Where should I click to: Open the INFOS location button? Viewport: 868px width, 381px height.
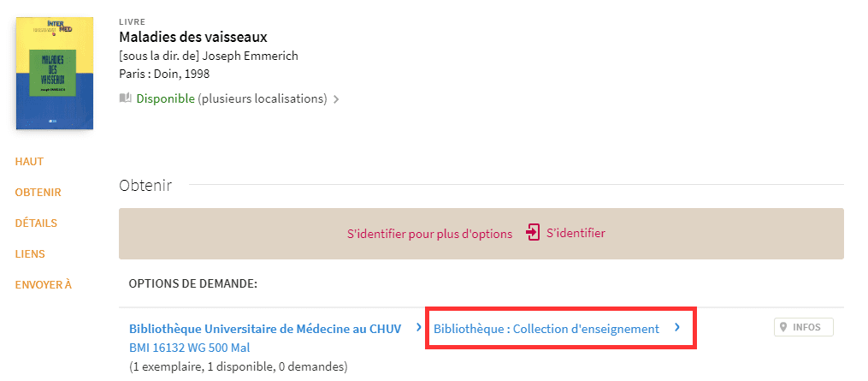coord(803,327)
